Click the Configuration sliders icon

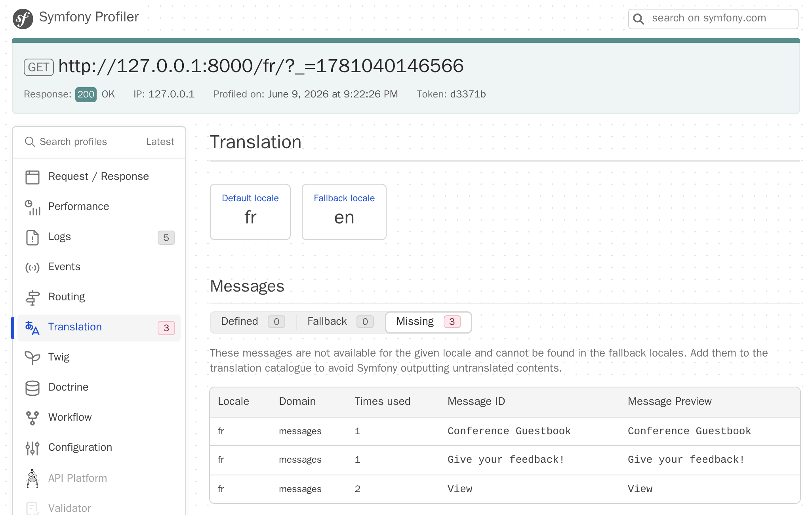pos(32,448)
